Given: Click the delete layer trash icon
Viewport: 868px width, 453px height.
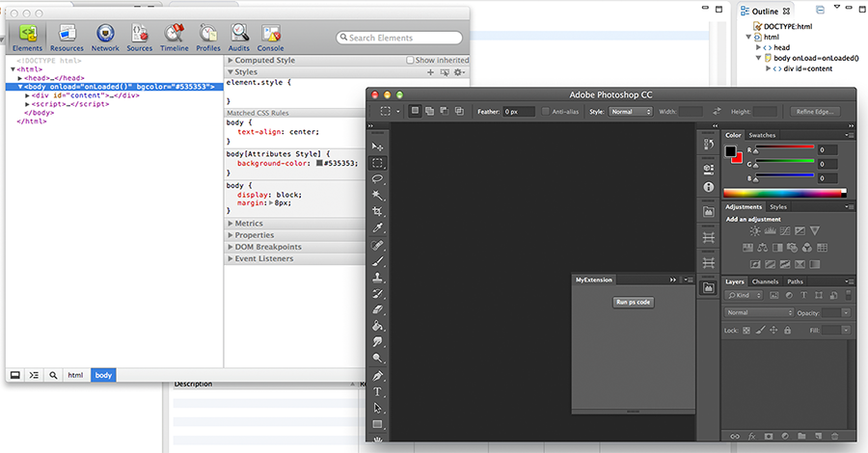Looking at the screenshot, I should click(835, 436).
